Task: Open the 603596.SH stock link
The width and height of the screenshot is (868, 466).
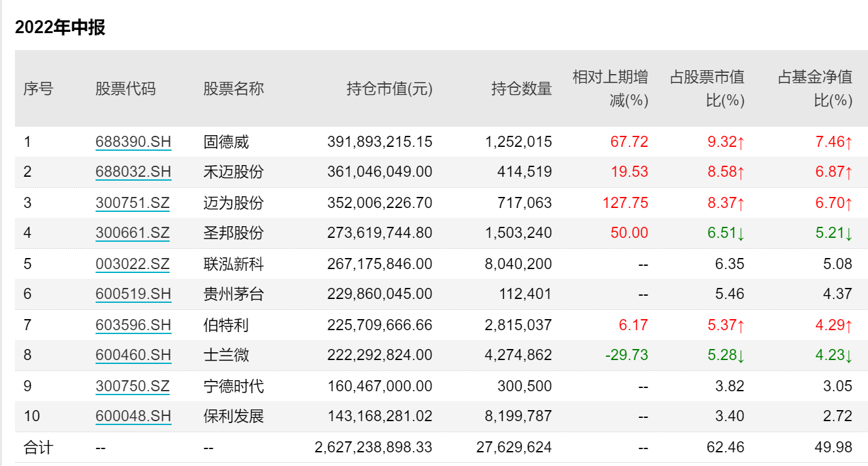Action: [133, 324]
